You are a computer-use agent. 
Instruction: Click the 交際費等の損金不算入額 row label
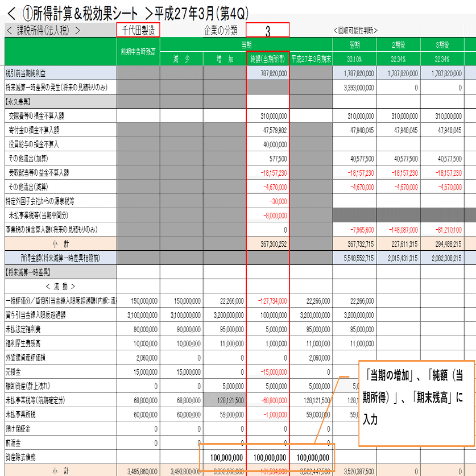tap(61, 115)
